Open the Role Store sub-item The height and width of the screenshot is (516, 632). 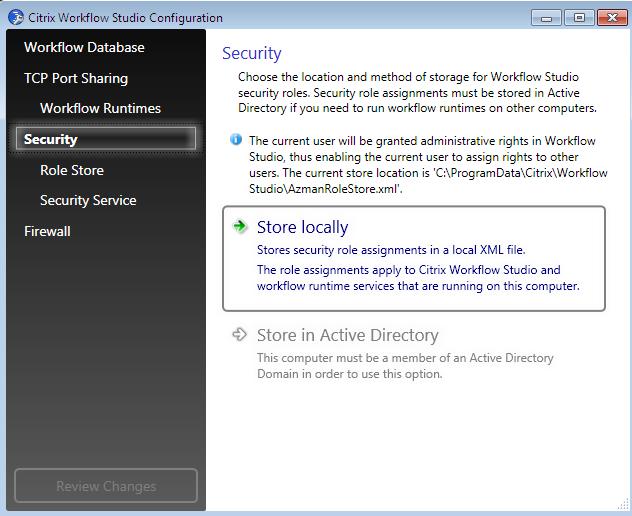click(72, 170)
